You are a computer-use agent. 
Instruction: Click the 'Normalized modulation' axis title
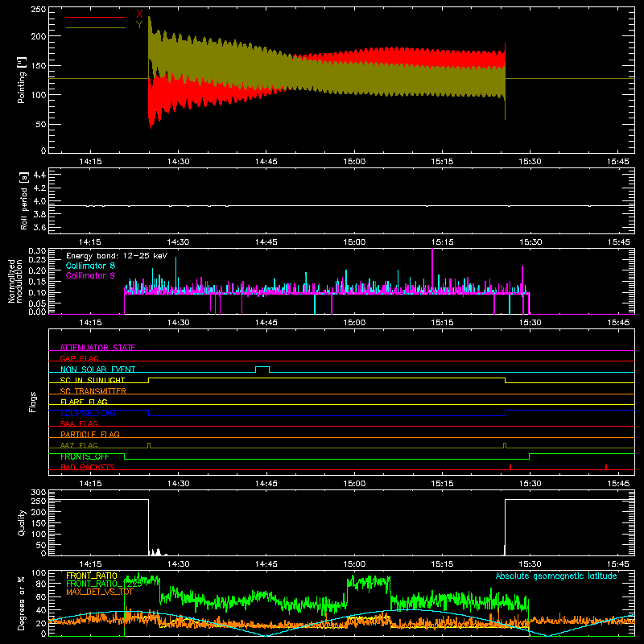click(15, 281)
